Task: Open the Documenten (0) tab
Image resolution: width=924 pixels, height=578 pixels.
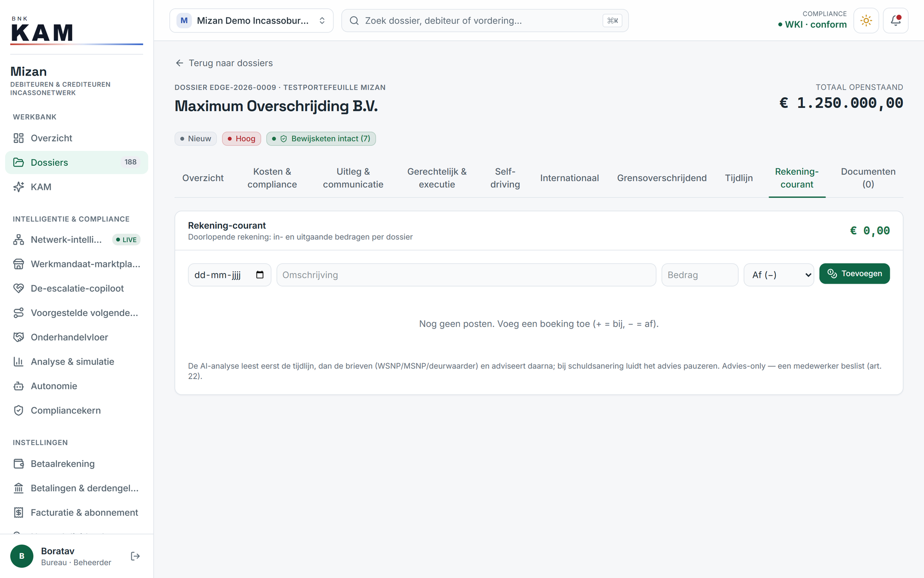Action: 868,178
